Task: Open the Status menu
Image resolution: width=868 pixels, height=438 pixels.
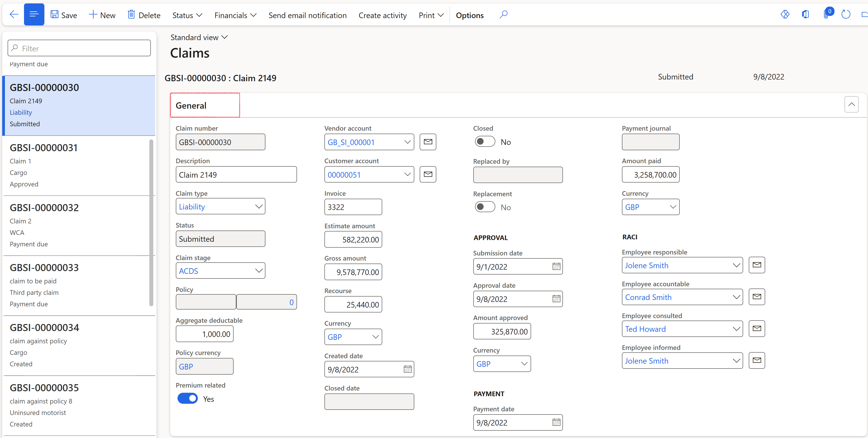Action: click(x=187, y=15)
